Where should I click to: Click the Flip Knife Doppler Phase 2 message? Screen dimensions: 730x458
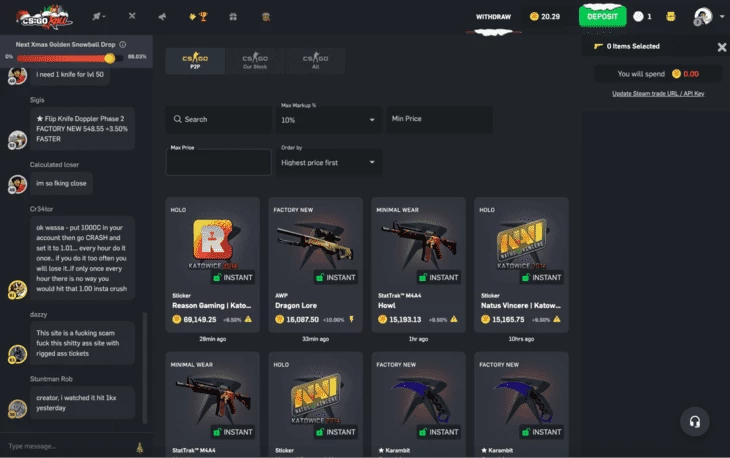pyautogui.click(x=82, y=129)
